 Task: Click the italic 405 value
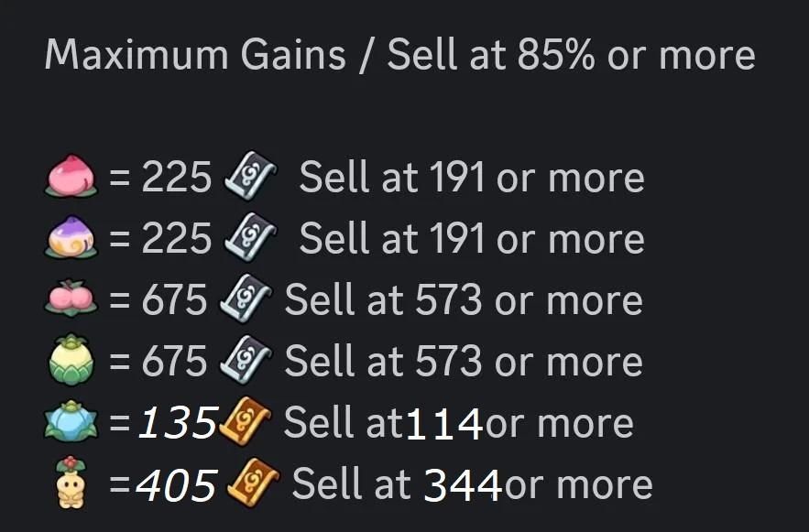pyautogui.click(x=176, y=485)
